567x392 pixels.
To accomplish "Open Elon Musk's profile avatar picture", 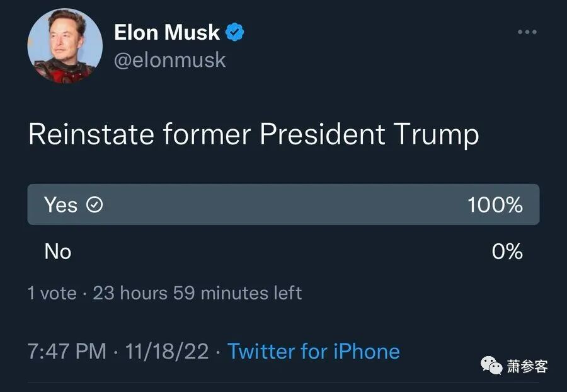I will [65, 45].
